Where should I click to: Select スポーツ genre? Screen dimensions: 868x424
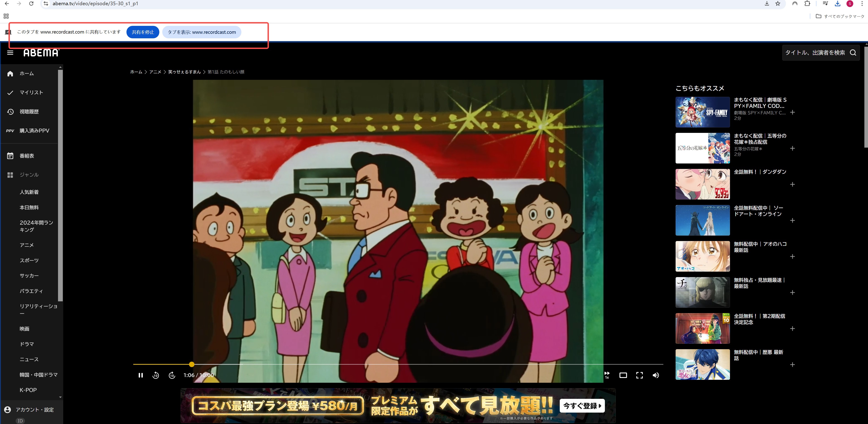29,261
